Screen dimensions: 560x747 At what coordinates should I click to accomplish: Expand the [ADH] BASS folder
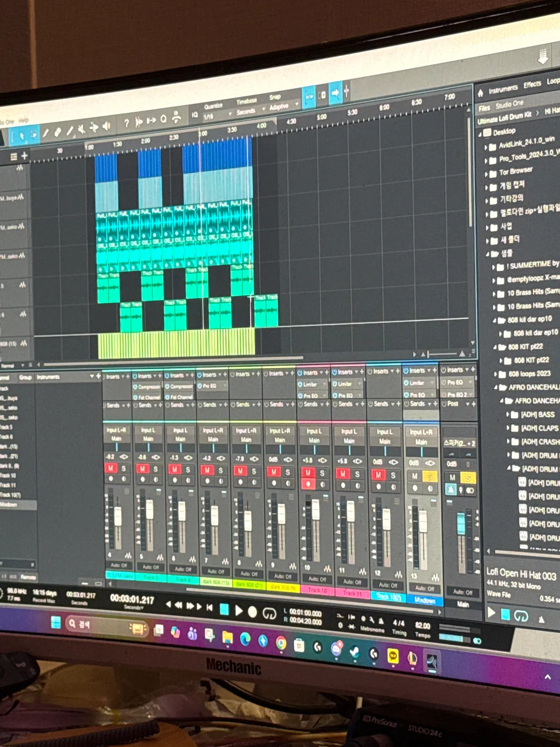pos(509,415)
